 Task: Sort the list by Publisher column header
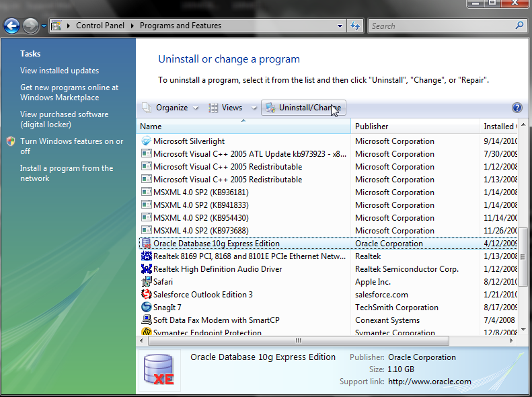coord(371,127)
